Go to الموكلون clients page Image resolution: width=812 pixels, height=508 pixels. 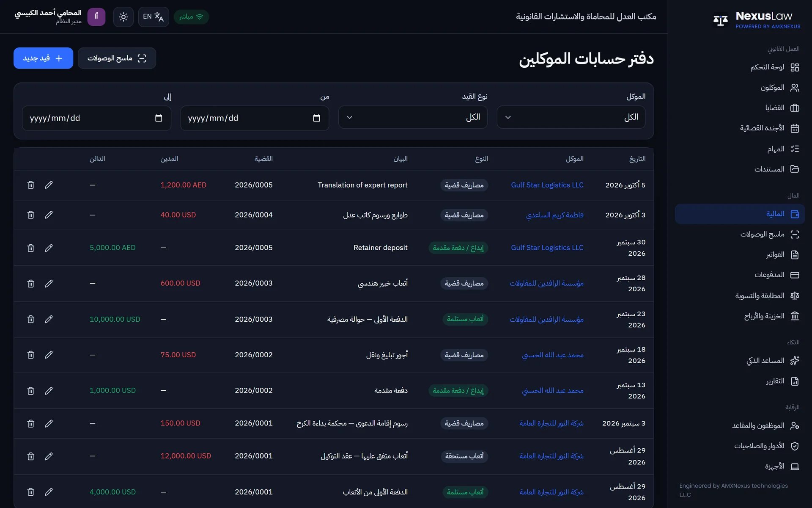click(x=740, y=88)
